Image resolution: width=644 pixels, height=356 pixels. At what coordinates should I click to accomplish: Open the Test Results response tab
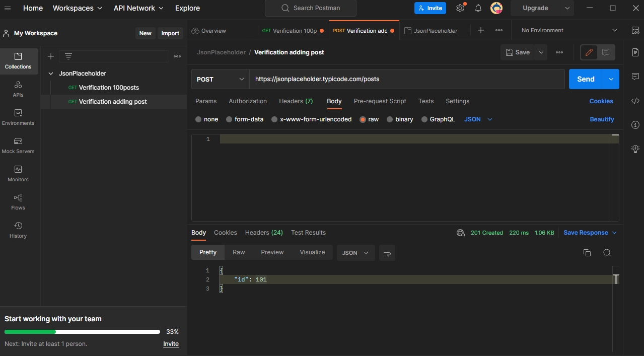point(308,233)
